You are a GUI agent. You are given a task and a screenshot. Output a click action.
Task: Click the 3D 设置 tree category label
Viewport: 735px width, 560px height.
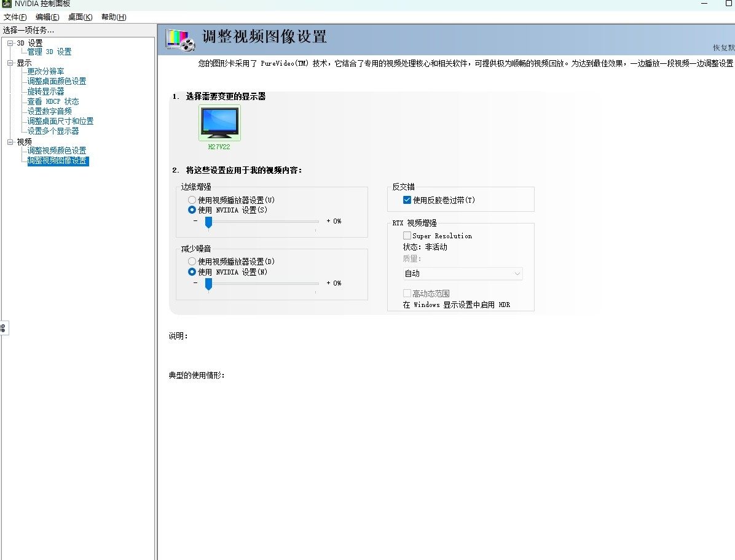(29, 43)
